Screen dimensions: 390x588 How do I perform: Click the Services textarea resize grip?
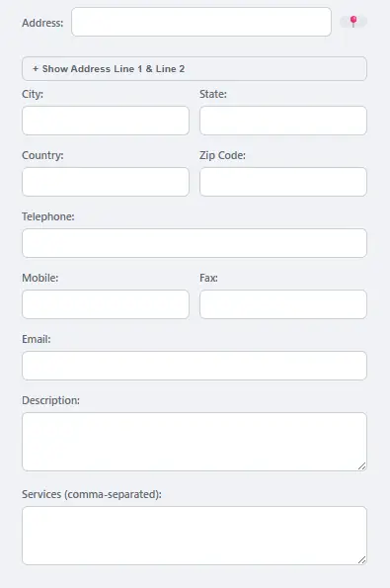click(361, 560)
